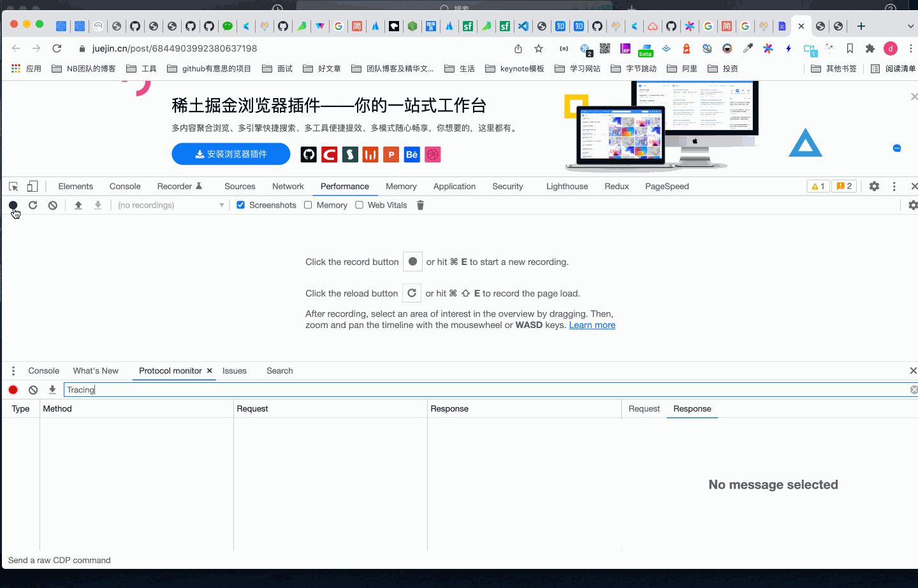The height and width of the screenshot is (588, 918).
Task: Switch to the Elements panel tab
Action: [x=75, y=187]
